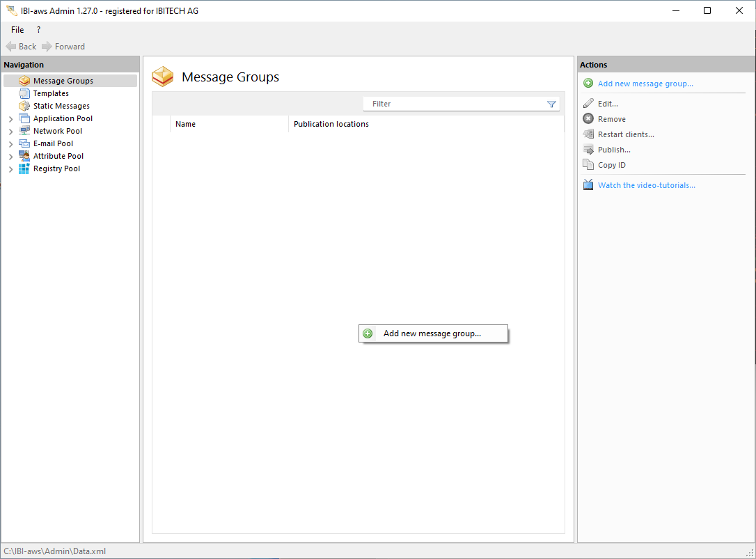Click the Static Messages gear icon
The width and height of the screenshot is (756, 559).
24,106
